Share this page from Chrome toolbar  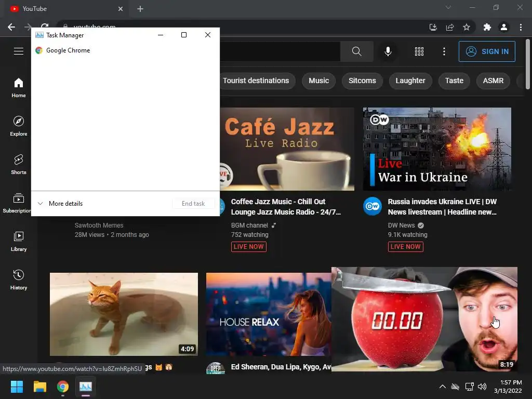pyautogui.click(x=450, y=27)
